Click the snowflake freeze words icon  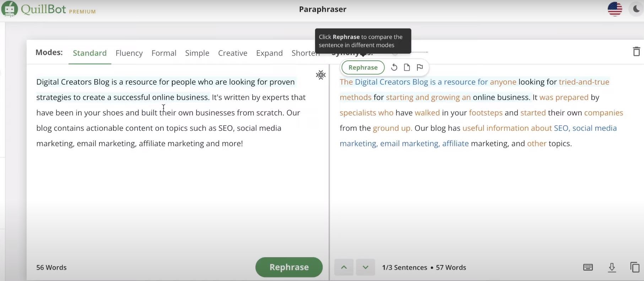320,75
